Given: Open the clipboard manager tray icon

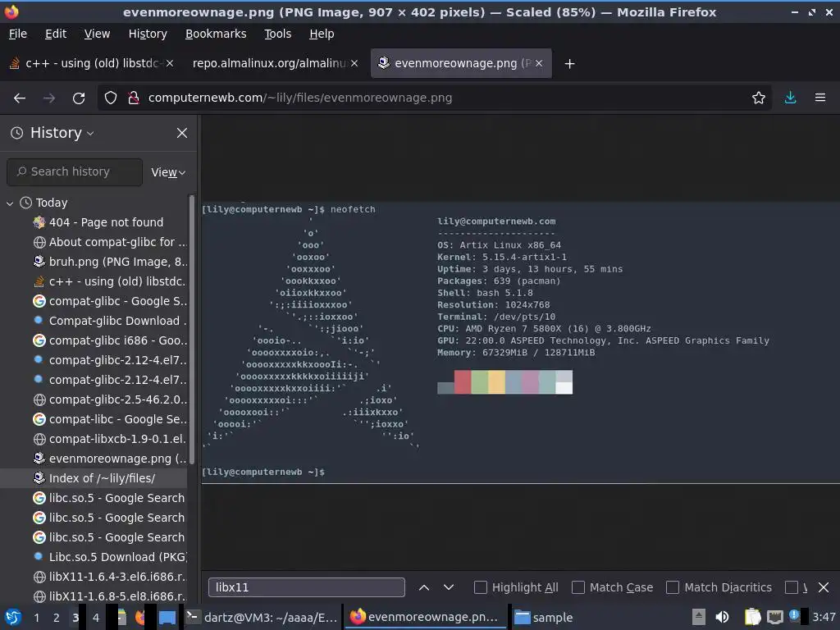Looking at the screenshot, I should (x=752, y=617).
